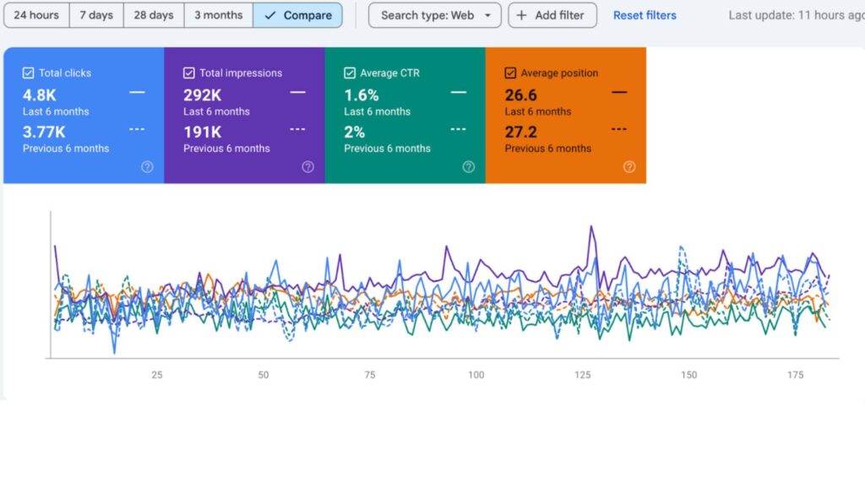
Task: Uncheck the Total clicks checkbox
Action: tap(28, 73)
